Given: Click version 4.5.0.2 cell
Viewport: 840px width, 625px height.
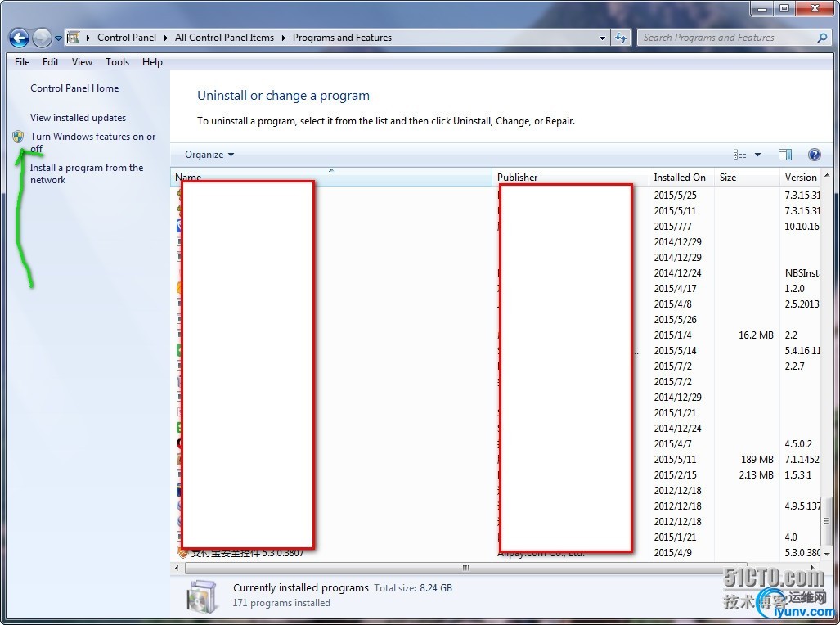Looking at the screenshot, I should 798,444.
